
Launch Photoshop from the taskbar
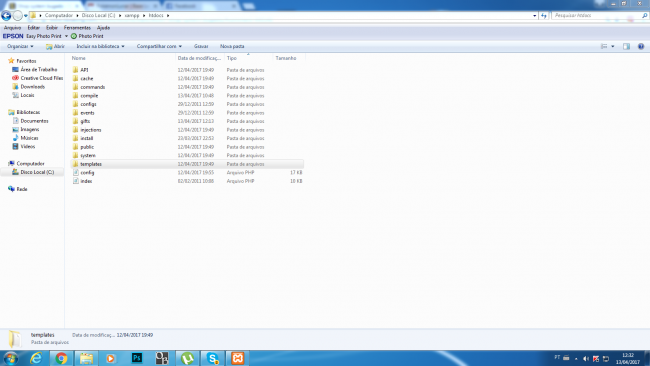click(x=137, y=358)
